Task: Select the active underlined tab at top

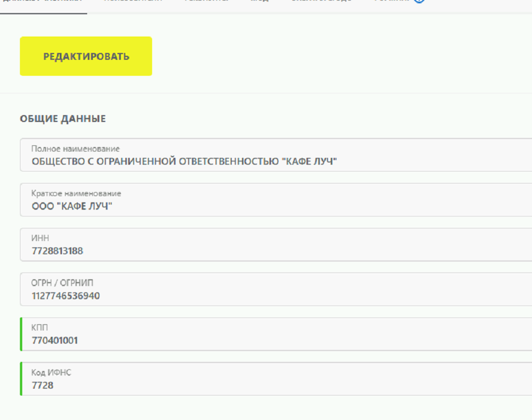Action: coord(43,2)
